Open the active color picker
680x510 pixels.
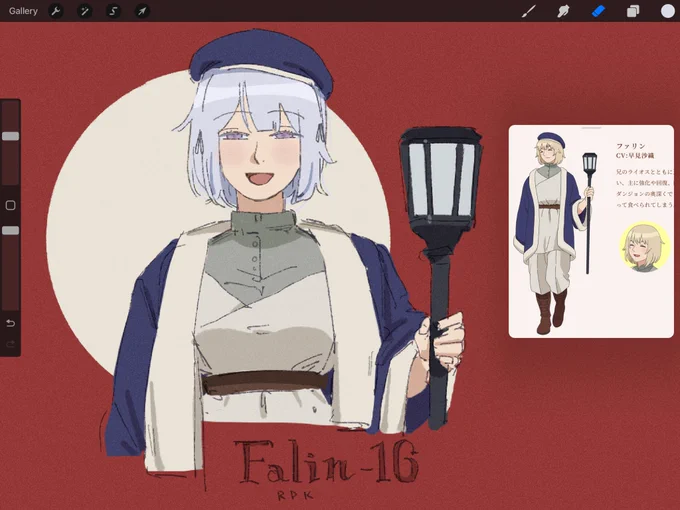point(667,11)
